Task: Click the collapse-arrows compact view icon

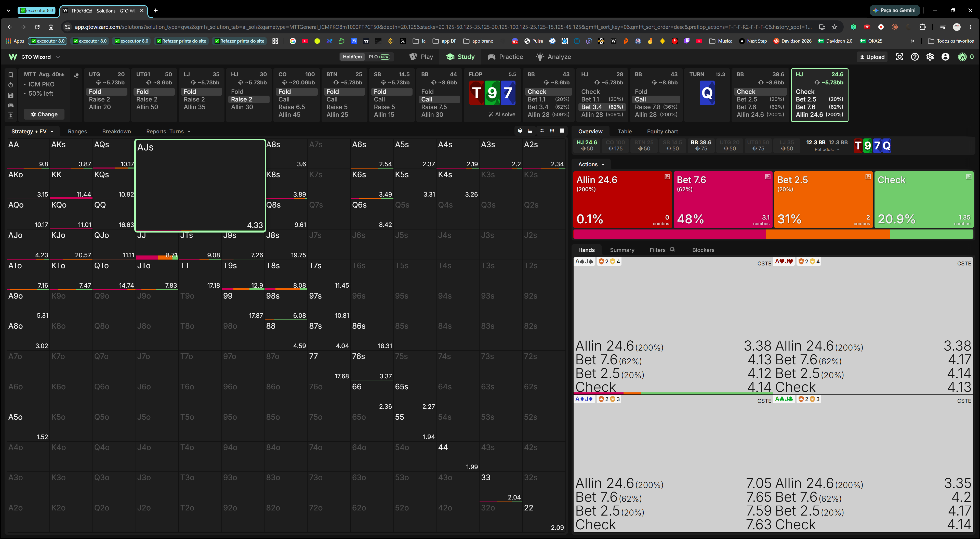Action: pyautogui.click(x=542, y=131)
